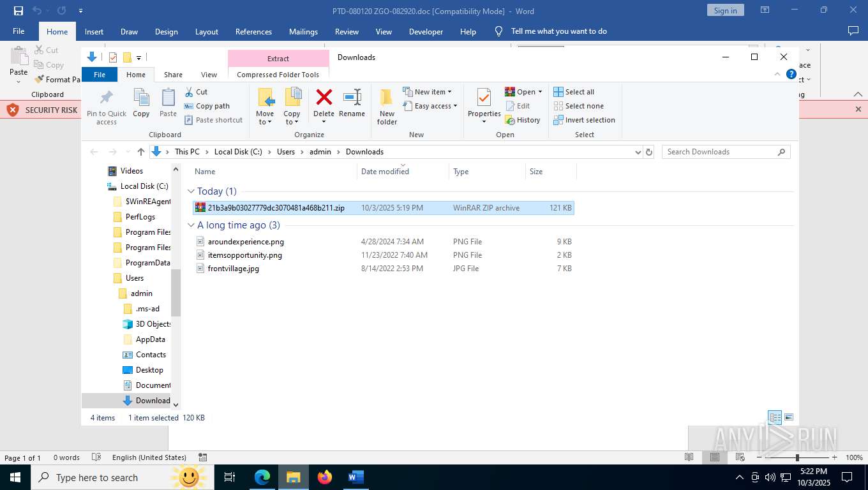
Task: Click Sign in button in Word
Action: 725,10
